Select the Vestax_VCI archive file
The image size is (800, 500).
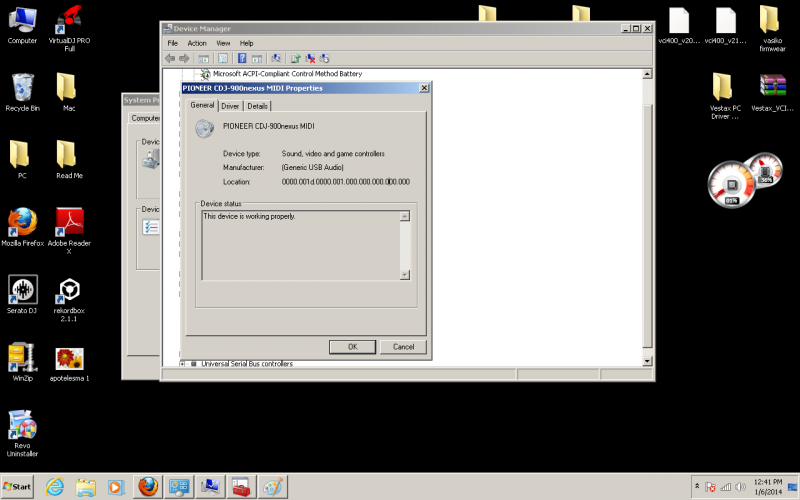772,93
